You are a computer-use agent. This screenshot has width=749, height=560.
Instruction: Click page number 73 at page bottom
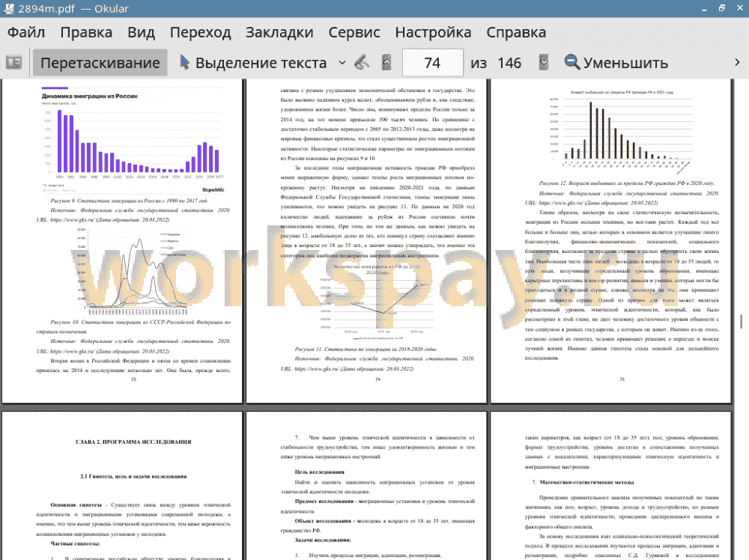[x=134, y=380]
